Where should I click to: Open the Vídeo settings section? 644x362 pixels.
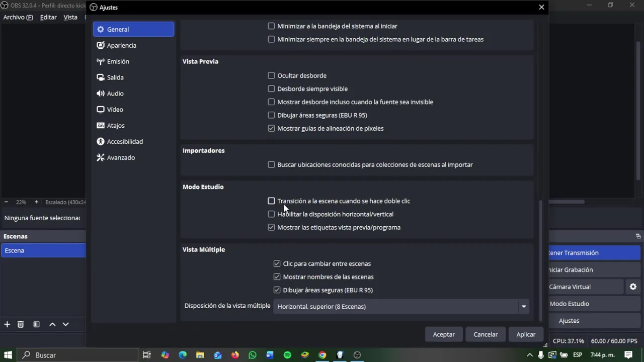[x=133, y=110]
